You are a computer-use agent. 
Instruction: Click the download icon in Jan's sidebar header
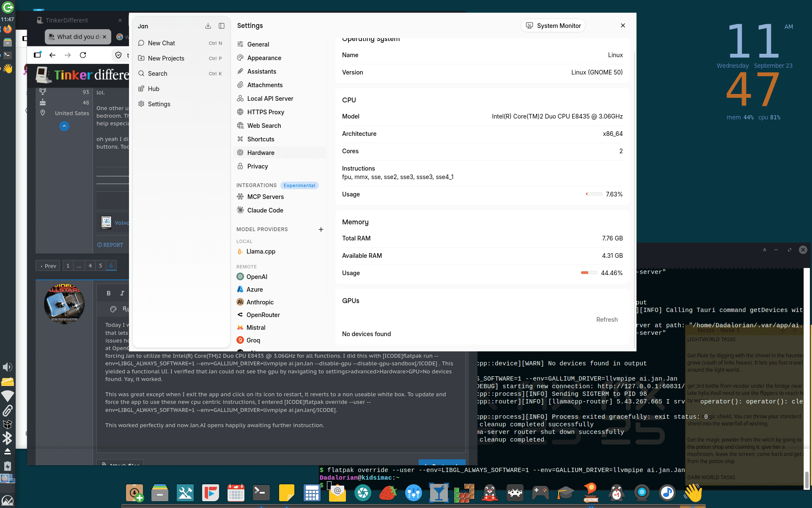[208, 26]
